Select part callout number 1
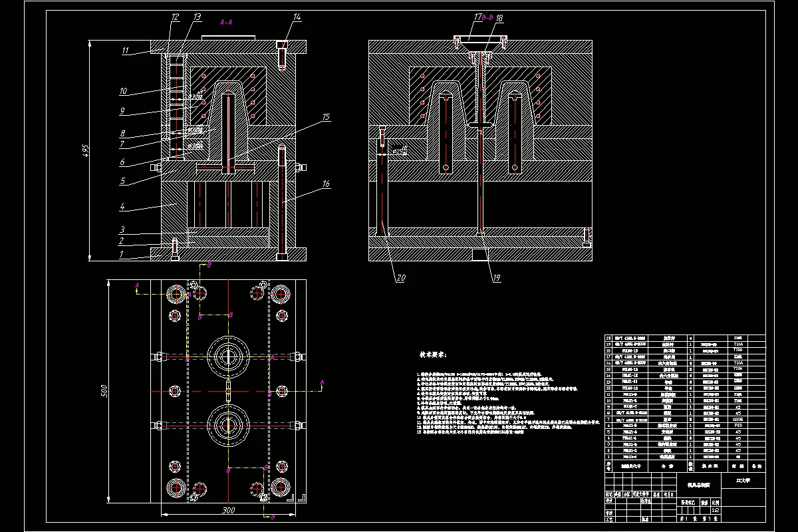The width and height of the screenshot is (798, 532). [x=121, y=254]
